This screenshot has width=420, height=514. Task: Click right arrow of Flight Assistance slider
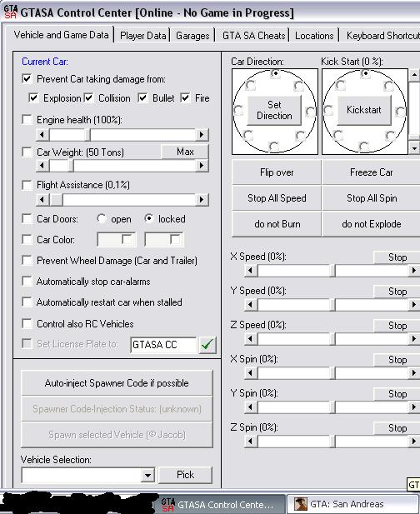(202, 199)
